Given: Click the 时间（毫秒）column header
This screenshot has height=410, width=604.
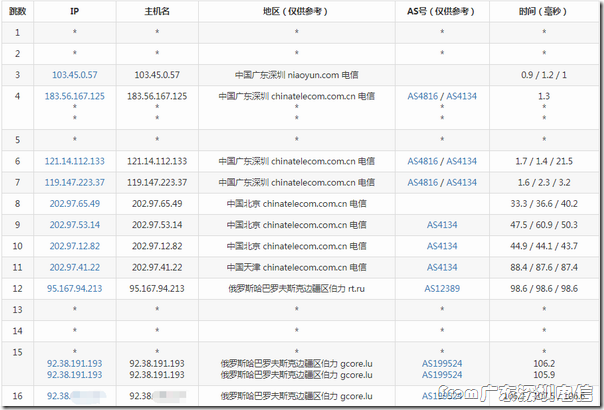Looking at the screenshot, I should click(544, 11).
